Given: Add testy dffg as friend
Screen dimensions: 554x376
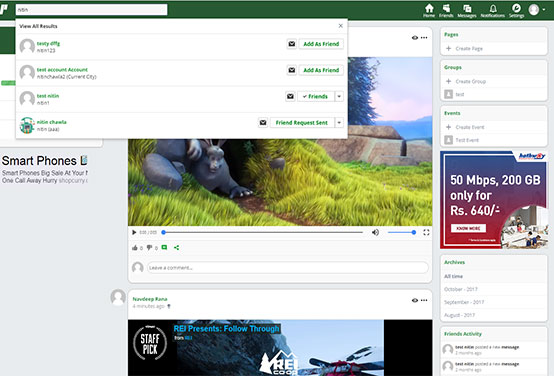Looking at the screenshot, I should tap(321, 44).
